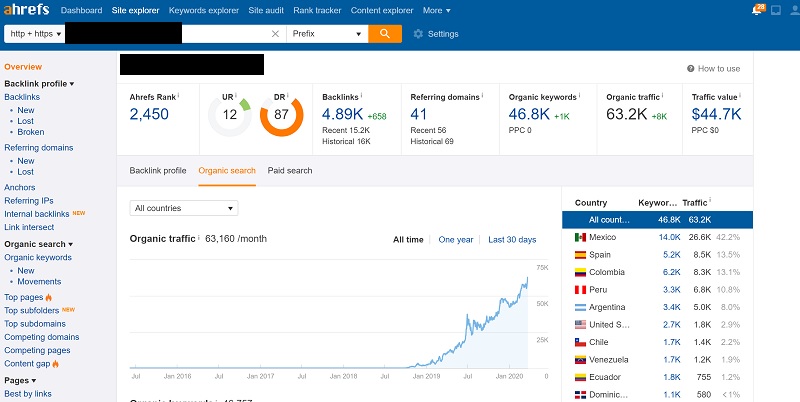The width and height of the screenshot is (800, 402).
Task: Open Content explorer in top navigation
Action: click(382, 10)
